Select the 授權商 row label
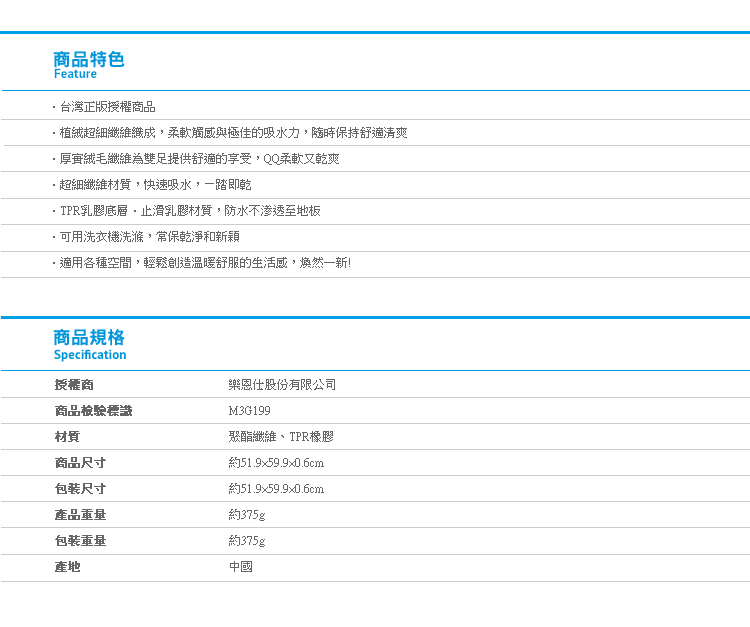Screen dimensions: 750x627 click(74, 385)
